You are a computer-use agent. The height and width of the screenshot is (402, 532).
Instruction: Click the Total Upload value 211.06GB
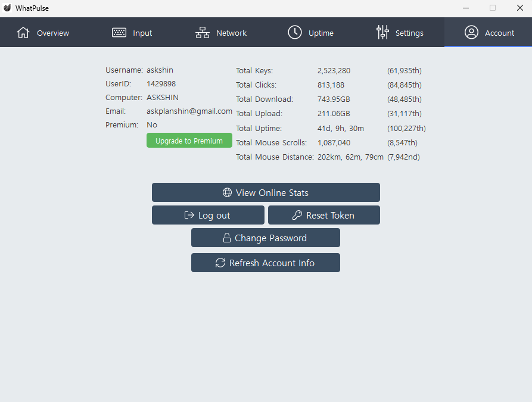point(334,113)
